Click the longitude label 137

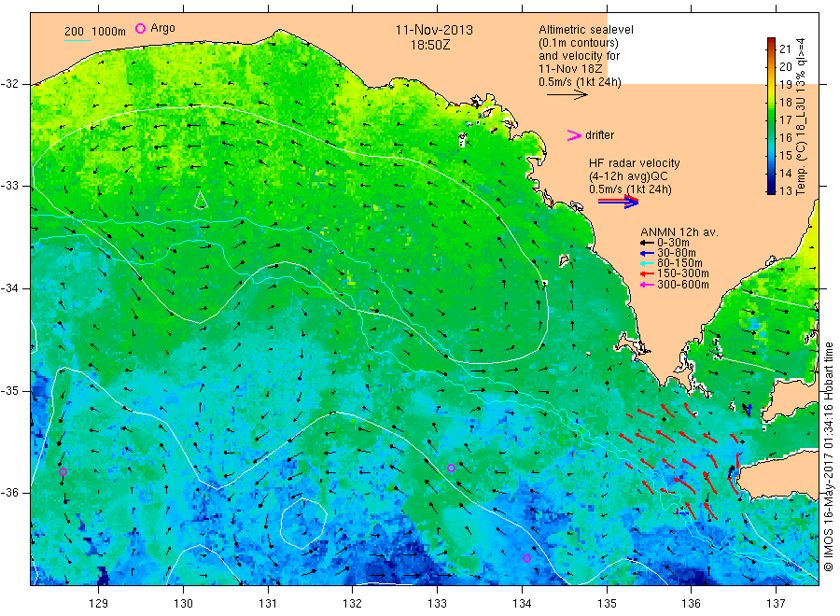point(776,603)
